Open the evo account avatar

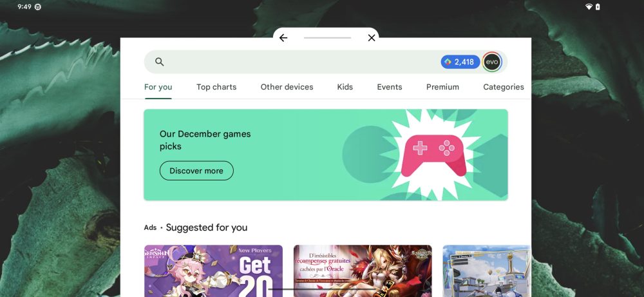491,62
